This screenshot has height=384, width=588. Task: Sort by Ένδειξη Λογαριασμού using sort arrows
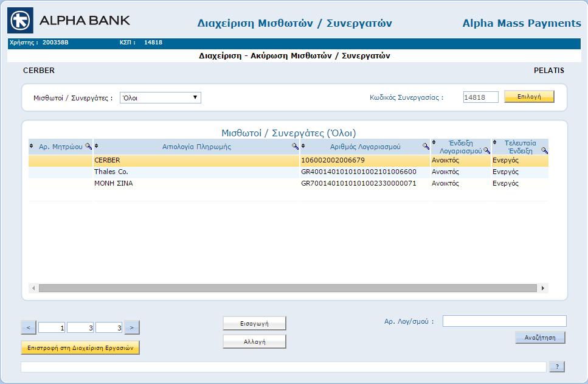pos(434,142)
